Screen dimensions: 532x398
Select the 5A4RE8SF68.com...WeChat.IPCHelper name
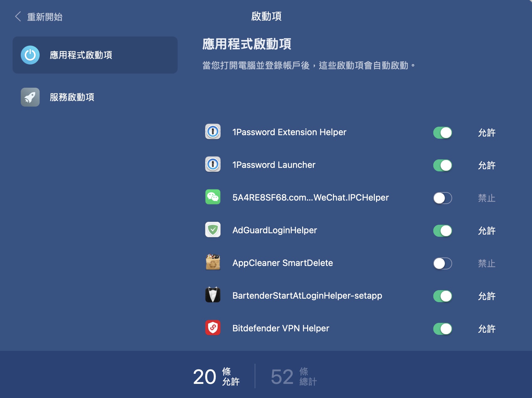click(311, 197)
